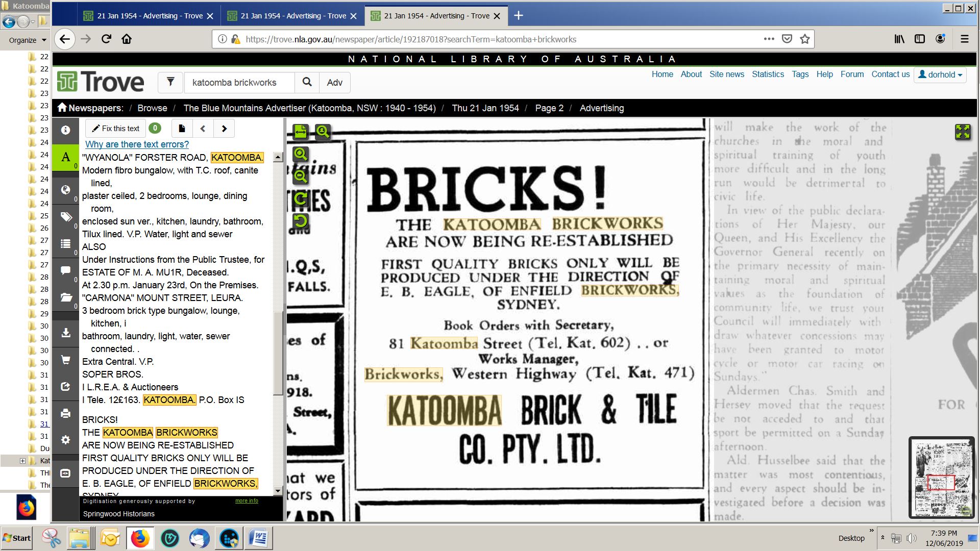
Task: Bookmark this page with star
Action: pos(805,39)
